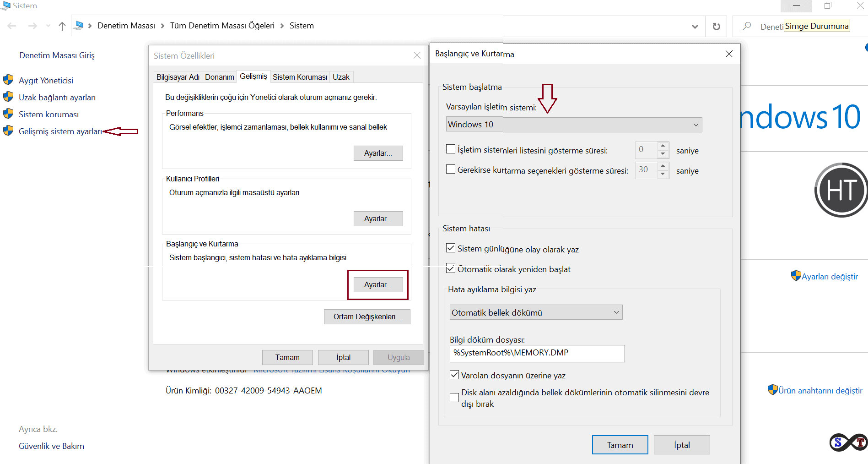Switch to the Sistem Koruması tab
This screenshot has width=868, height=464.
pos(300,77)
